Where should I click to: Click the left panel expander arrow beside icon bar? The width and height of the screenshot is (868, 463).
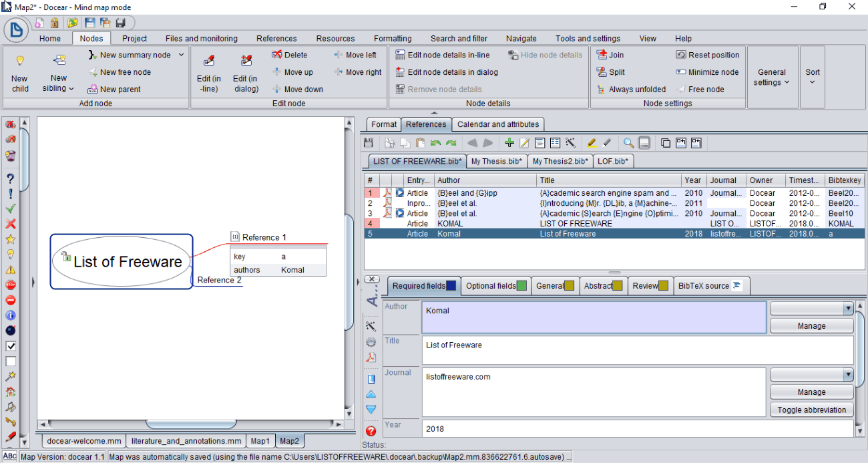click(33, 282)
